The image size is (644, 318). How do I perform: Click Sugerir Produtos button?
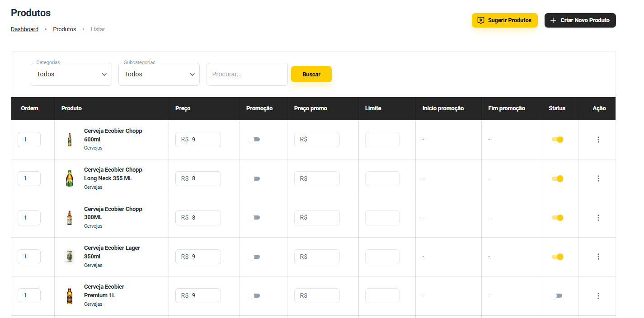click(505, 20)
